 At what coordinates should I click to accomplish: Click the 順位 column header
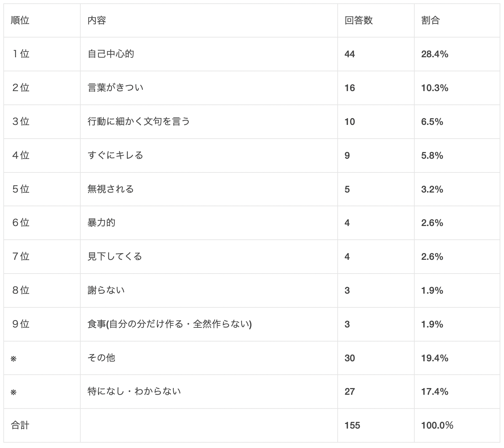click(20, 20)
